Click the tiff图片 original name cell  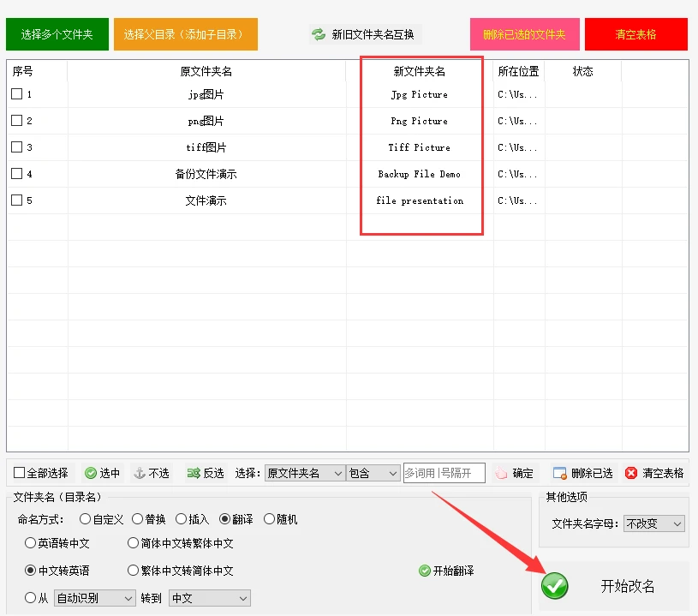tap(206, 147)
